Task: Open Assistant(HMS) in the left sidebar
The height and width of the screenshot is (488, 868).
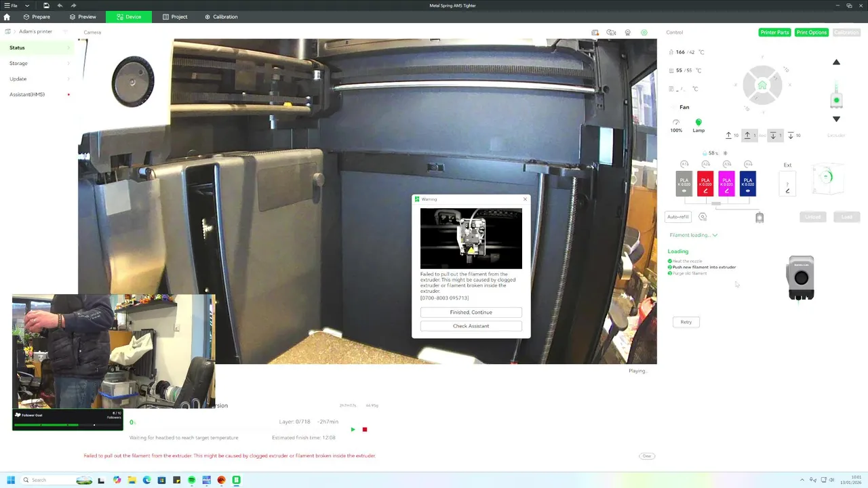Action: pyautogui.click(x=37, y=94)
